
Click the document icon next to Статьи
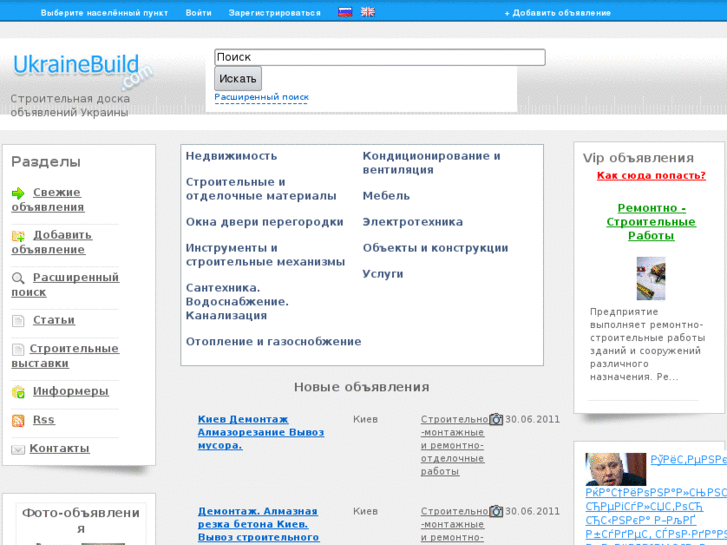tap(18, 321)
